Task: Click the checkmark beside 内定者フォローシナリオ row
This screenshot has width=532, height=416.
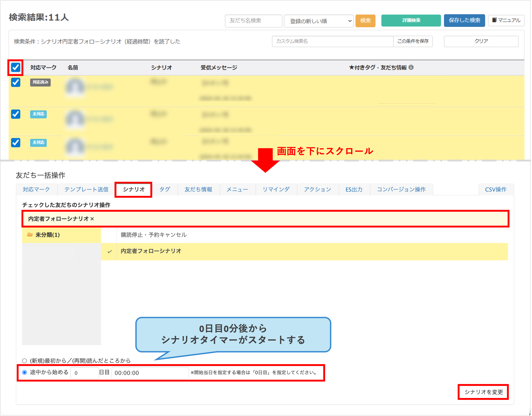Action: (110, 251)
